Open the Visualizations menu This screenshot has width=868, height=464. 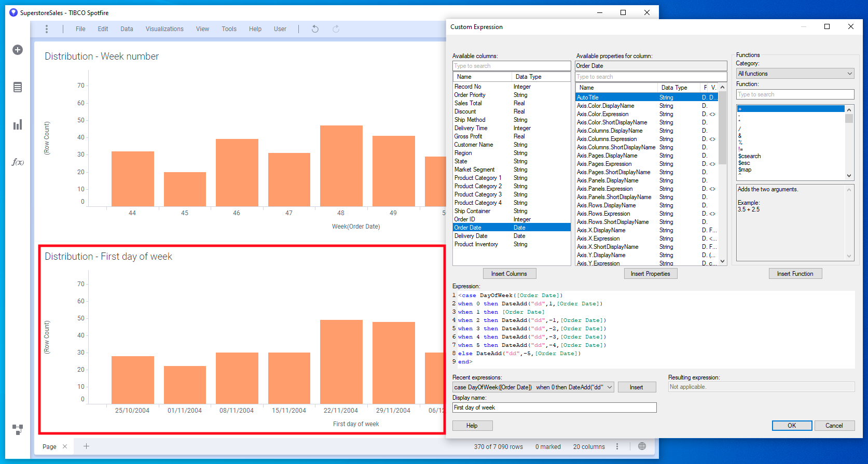(x=164, y=29)
